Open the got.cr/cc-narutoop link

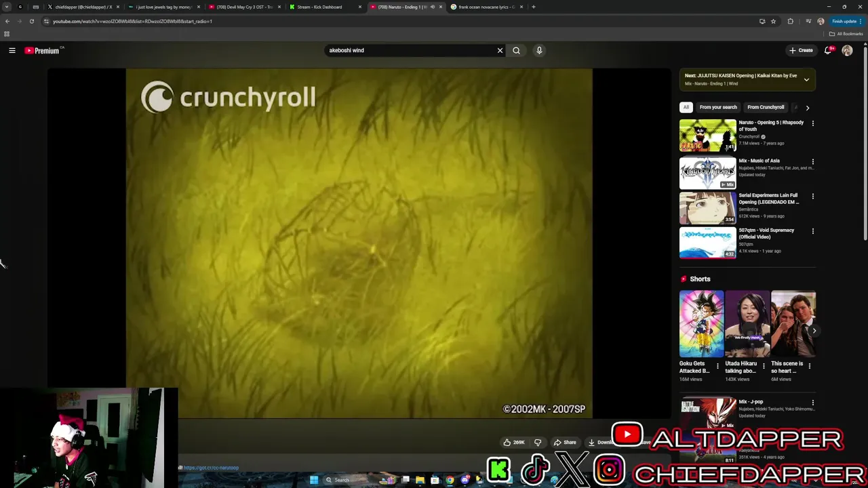(x=210, y=468)
